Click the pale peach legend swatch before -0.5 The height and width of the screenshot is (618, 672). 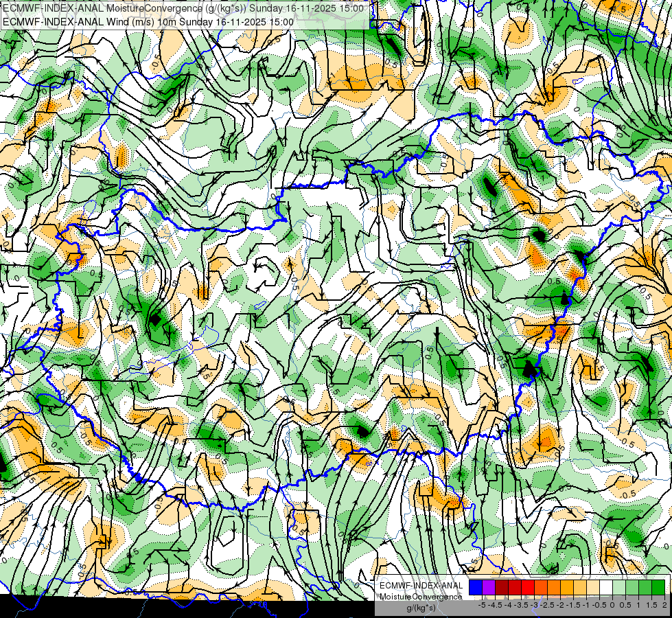[593, 587]
